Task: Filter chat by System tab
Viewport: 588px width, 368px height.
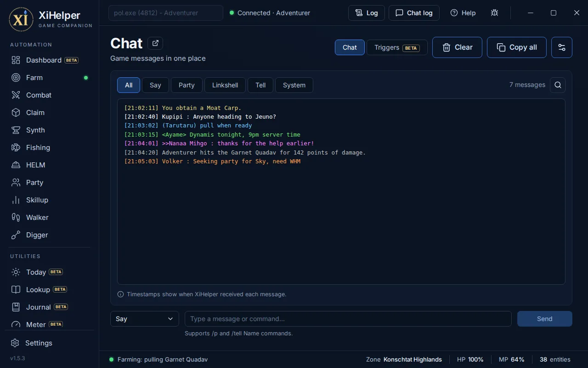Action: [x=294, y=85]
